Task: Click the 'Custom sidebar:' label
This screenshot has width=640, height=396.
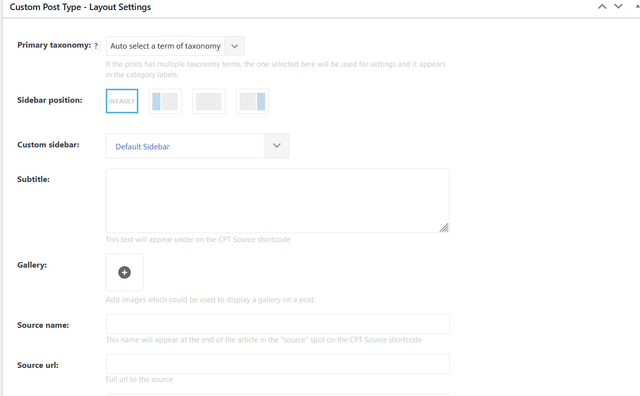Action: click(x=48, y=145)
